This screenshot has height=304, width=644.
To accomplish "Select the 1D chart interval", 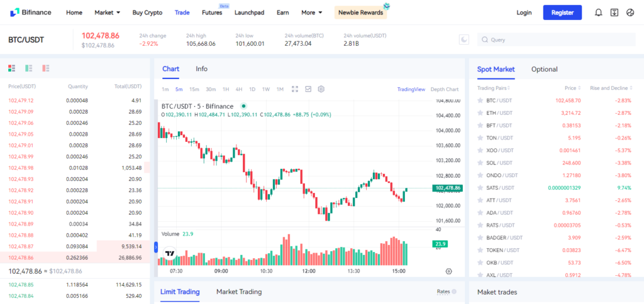I will click(x=252, y=89).
